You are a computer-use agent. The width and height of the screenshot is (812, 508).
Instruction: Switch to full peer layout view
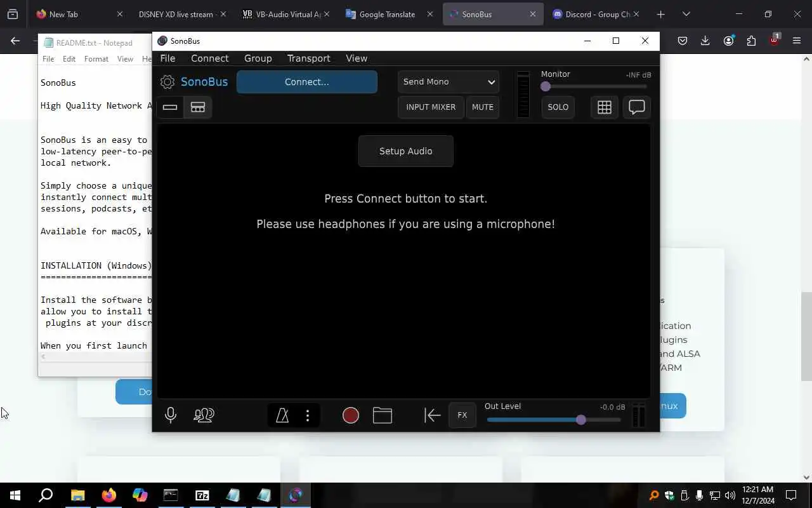198,107
